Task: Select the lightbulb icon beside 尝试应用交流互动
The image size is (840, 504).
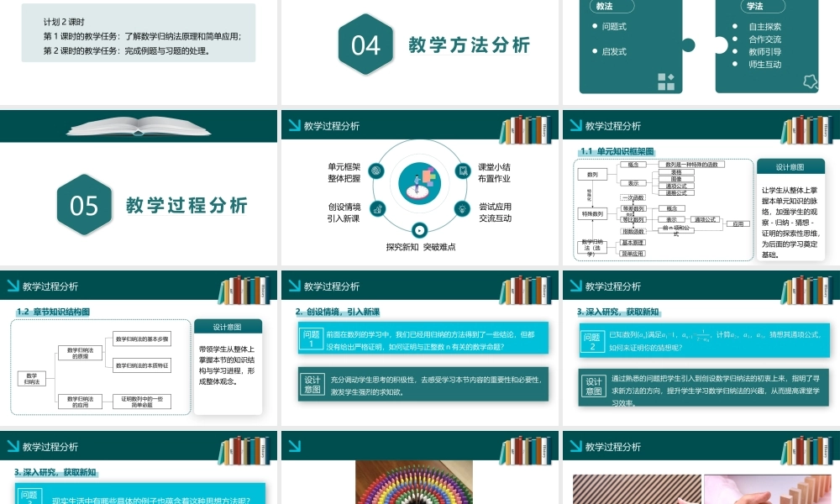Action: pos(462,208)
